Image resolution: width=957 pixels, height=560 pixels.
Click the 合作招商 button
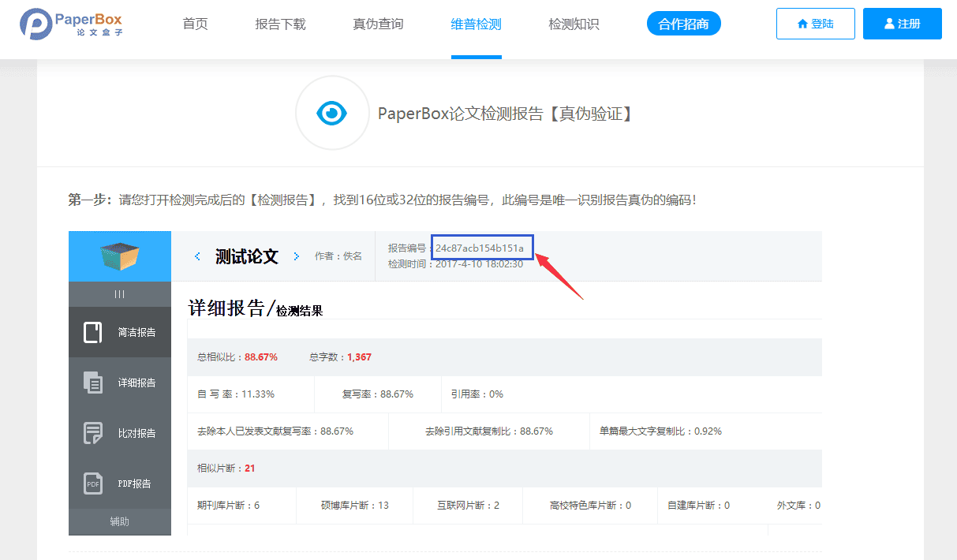[684, 24]
